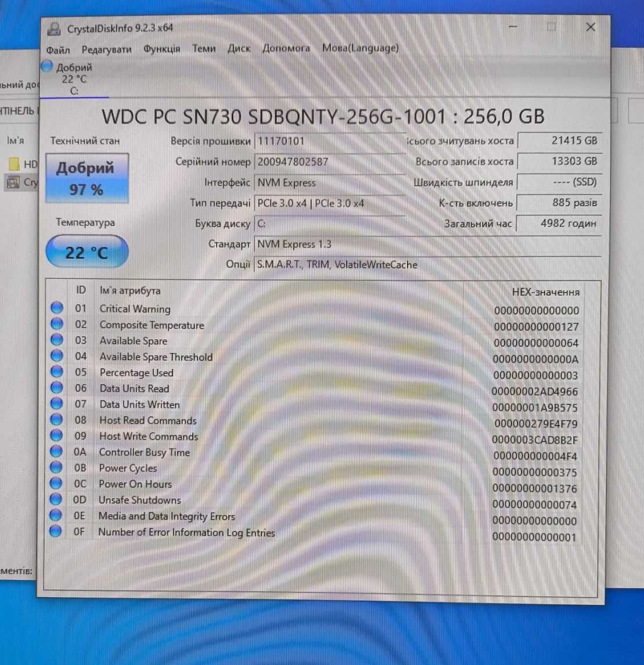Click the ID column header

pyautogui.click(x=81, y=290)
